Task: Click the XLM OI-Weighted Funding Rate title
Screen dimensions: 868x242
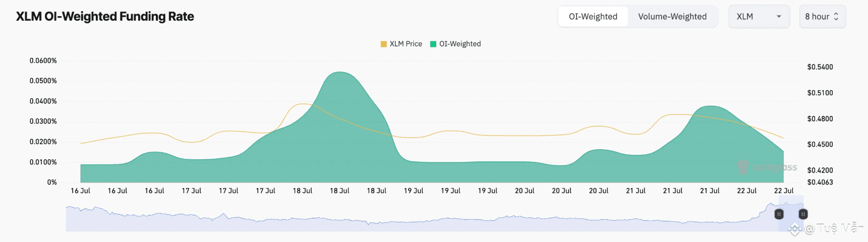Action: (x=105, y=17)
